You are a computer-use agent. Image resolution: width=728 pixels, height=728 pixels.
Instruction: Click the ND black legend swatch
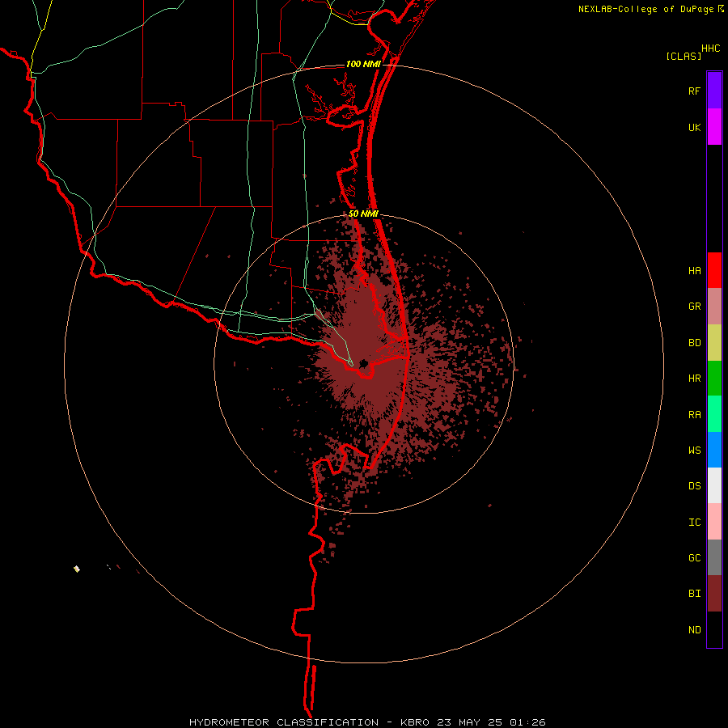[x=714, y=629]
